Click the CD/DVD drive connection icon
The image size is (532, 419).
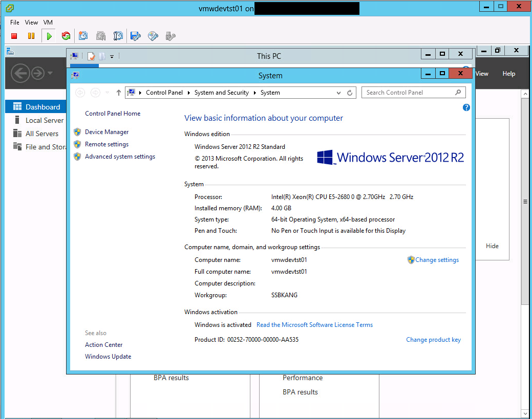click(x=153, y=36)
